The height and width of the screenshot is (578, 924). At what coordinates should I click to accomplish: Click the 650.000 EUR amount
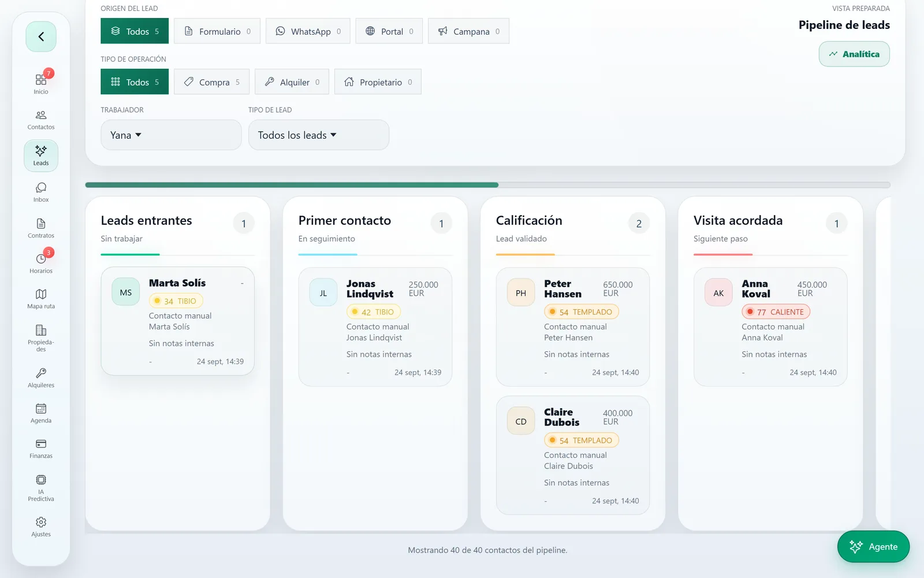coord(618,289)
